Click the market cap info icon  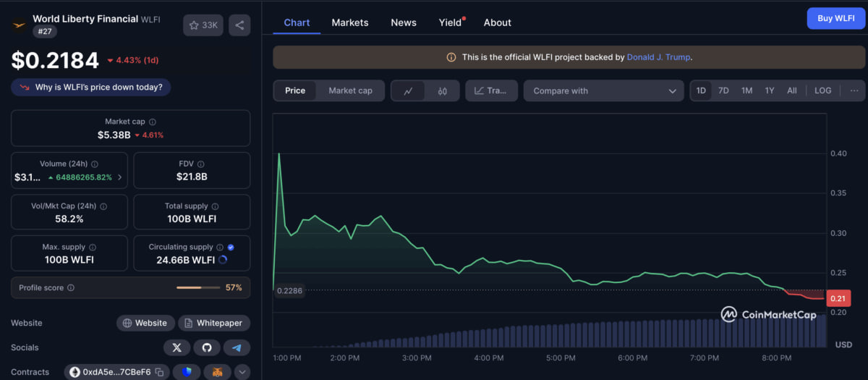tap(153, 122)
